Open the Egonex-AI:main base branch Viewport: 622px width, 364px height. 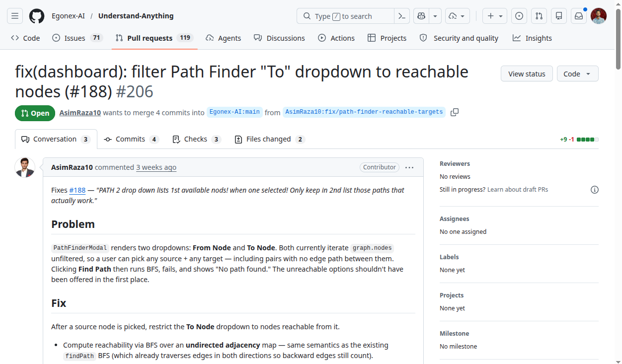234,112
